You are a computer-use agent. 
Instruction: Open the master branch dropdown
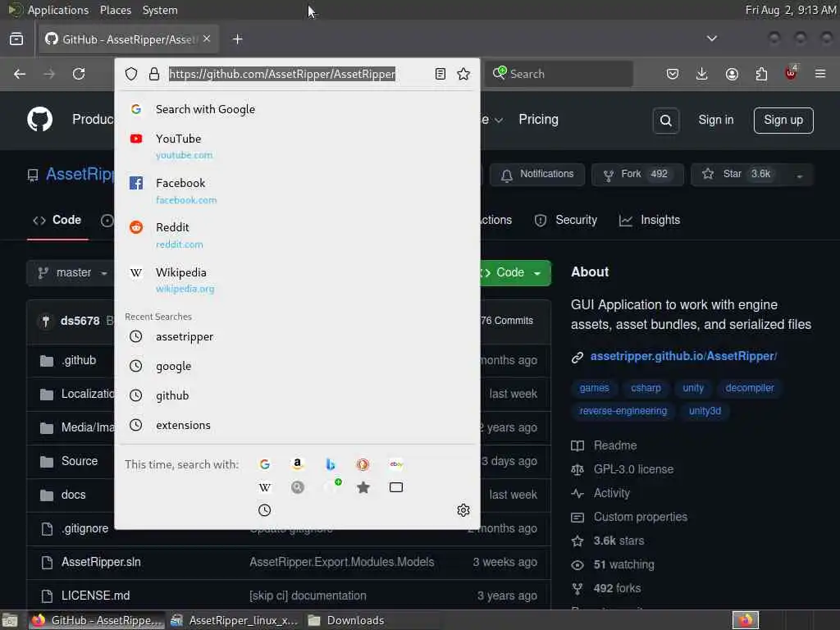point(72,273)
